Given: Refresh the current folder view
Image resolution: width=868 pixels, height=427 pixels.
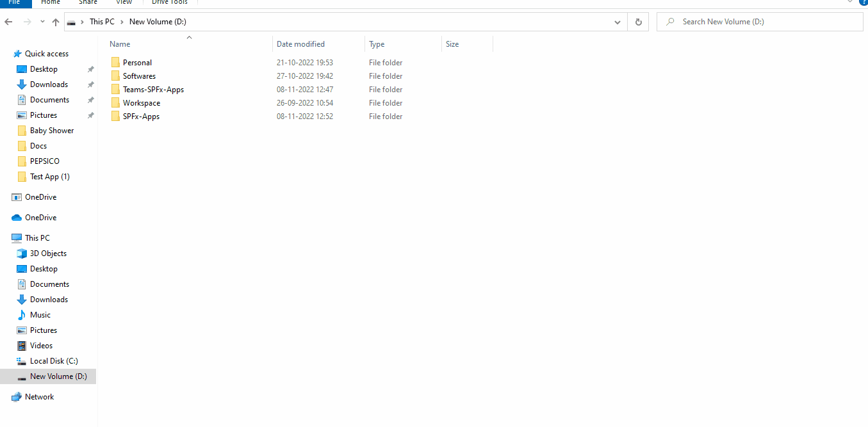Looking at the screenshot, I should pos(638,21).
